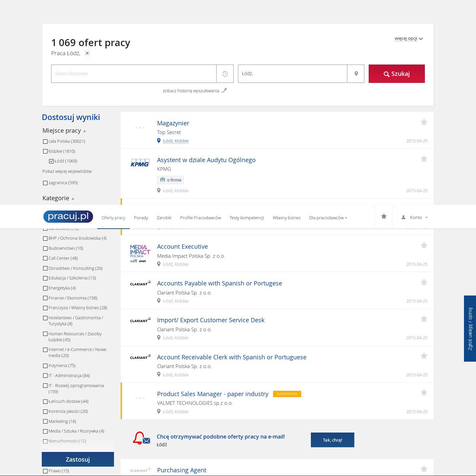Click the arrow icon beside search history link
Screen dimensions: 476x476
[x=224, y=90]
